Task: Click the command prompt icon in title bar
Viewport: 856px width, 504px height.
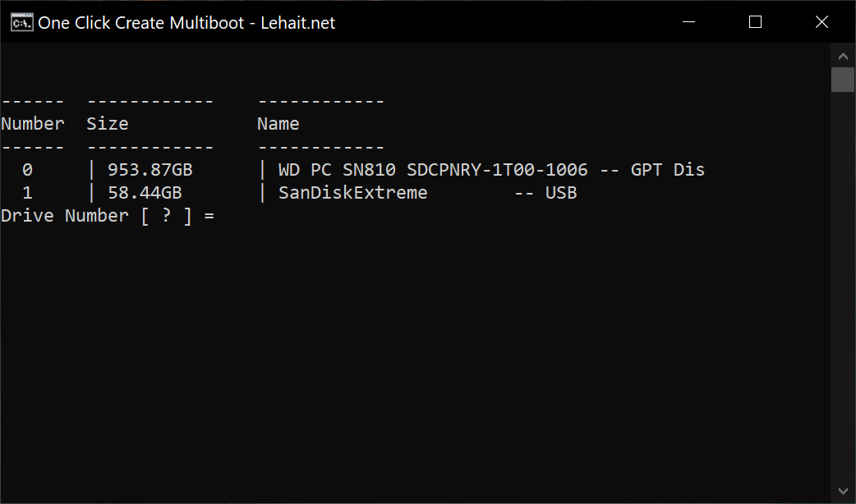Action: (21, 22)
